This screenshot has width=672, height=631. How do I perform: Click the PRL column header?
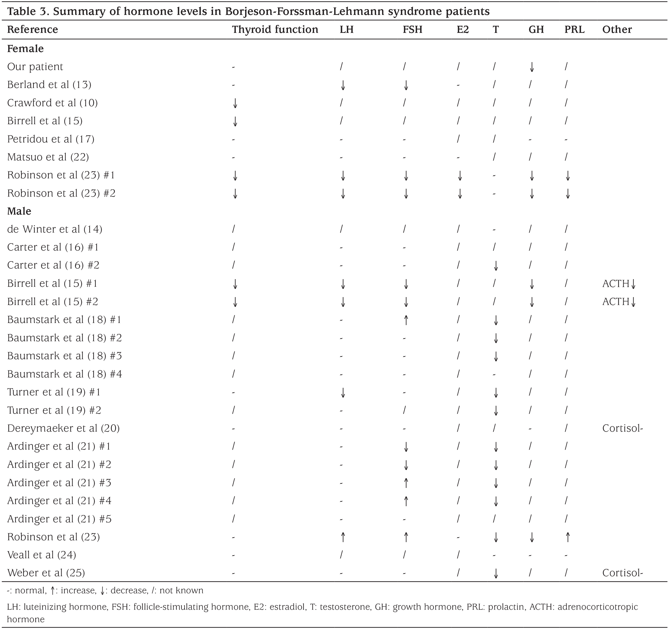pyautogui.click(x=574, y=30)
